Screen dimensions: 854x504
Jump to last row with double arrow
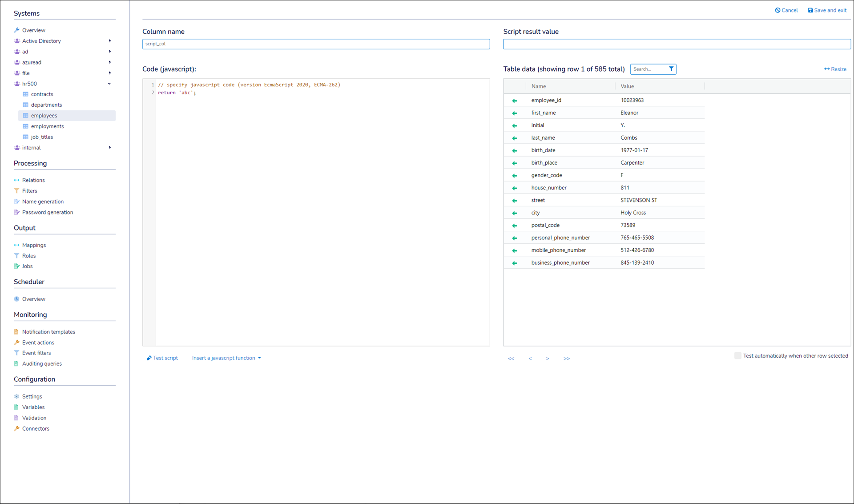tap(566, 359)
